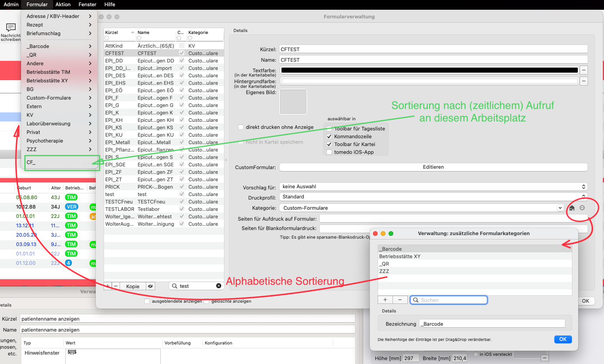
Task: Click the magnifier icon in Suchen field
Action: (416, 300)
